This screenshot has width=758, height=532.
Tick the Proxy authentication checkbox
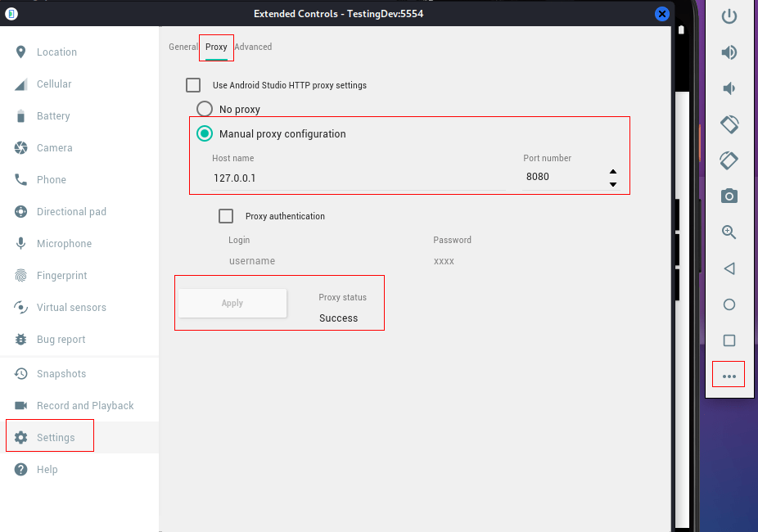[x=226, y=216]
